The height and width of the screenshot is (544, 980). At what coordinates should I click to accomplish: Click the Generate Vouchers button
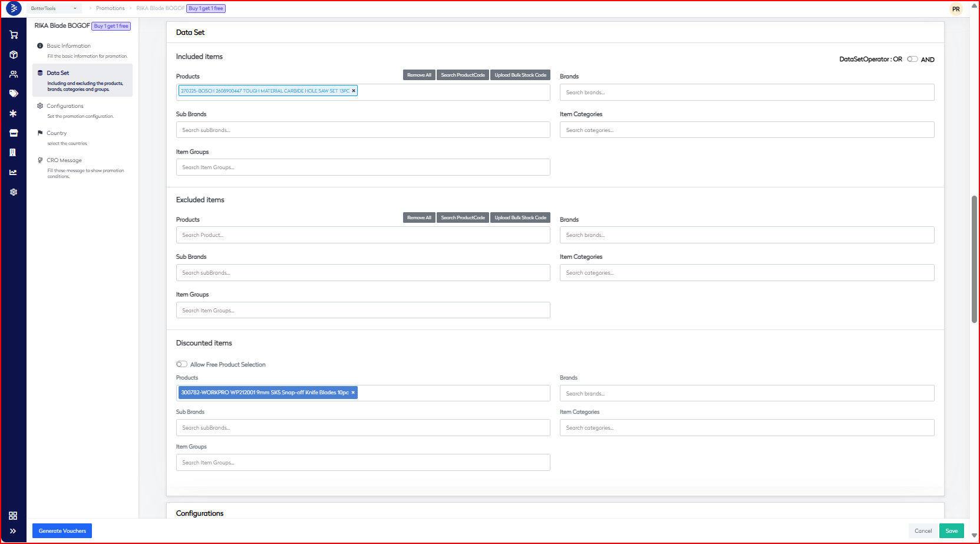coord(62,531)
